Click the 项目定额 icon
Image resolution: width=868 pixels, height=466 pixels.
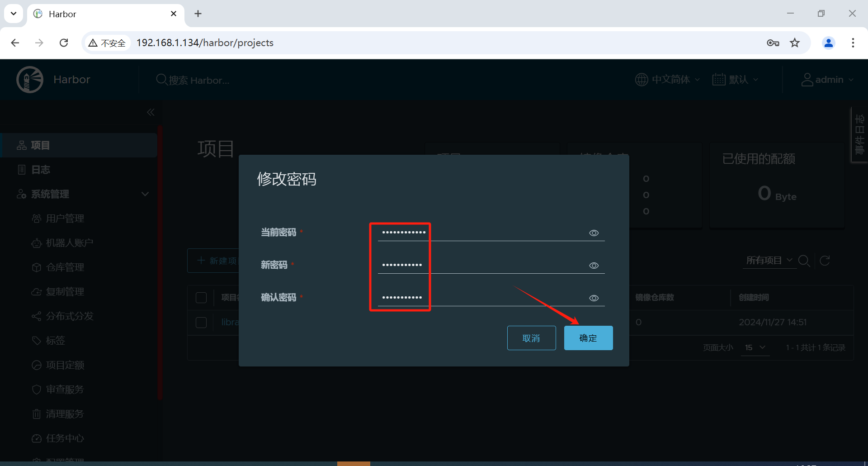pyautogui.click(x=37, y=365)
